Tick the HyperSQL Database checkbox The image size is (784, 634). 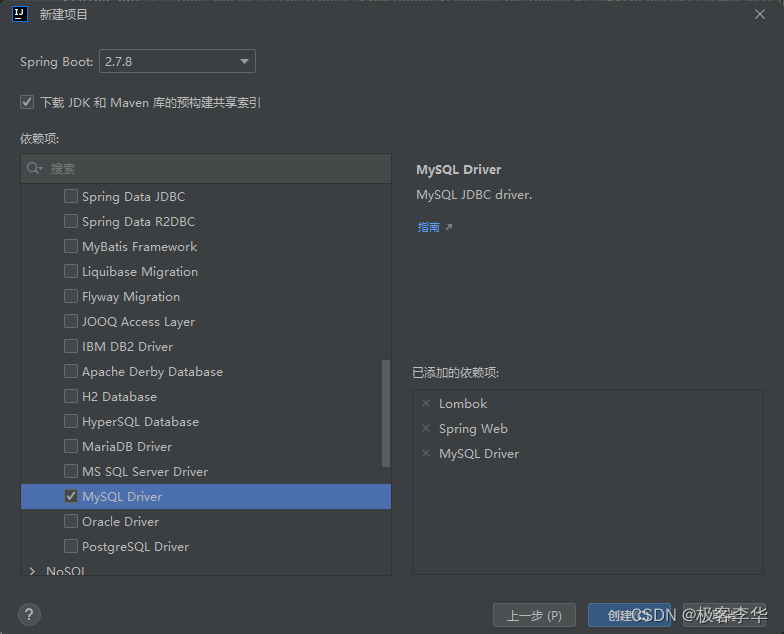pos(71,421)
